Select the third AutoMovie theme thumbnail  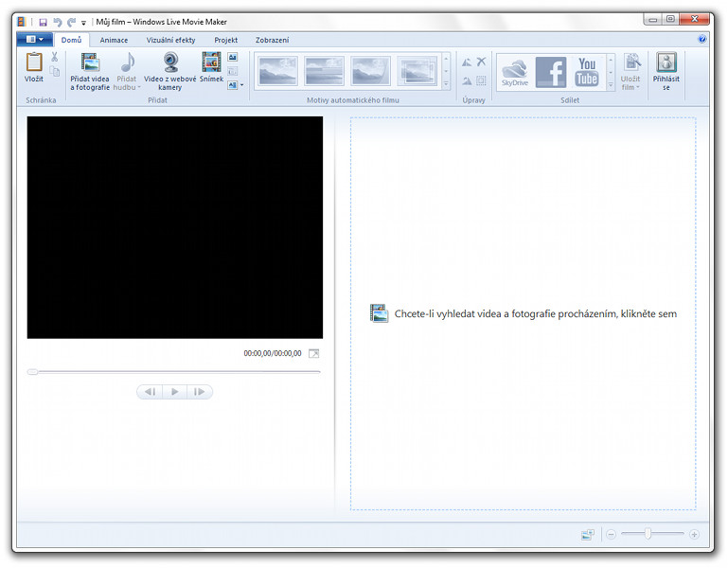coord(370,71)
